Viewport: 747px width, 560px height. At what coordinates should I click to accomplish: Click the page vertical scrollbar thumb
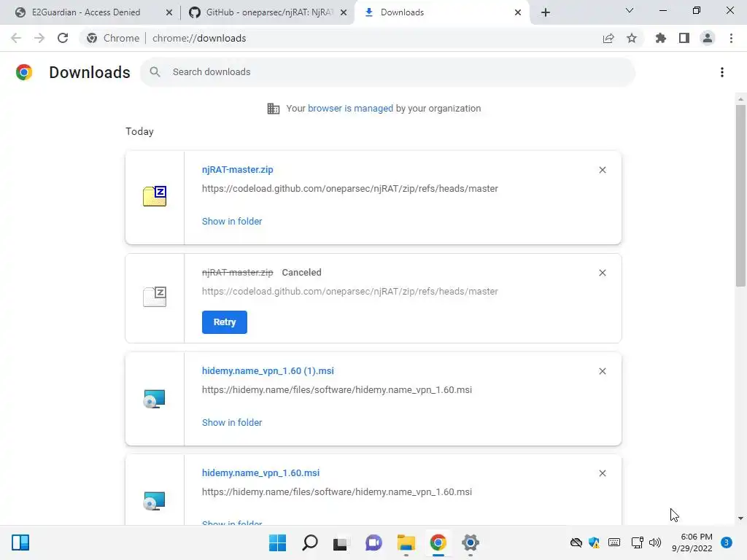click(x=740, y=195)
